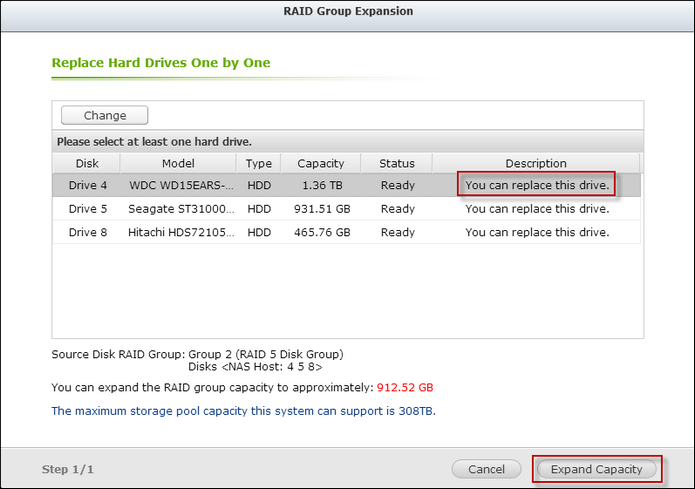Click Drive 4's replace drive description
Screen dimensions: 695x489
click(536, 185)
